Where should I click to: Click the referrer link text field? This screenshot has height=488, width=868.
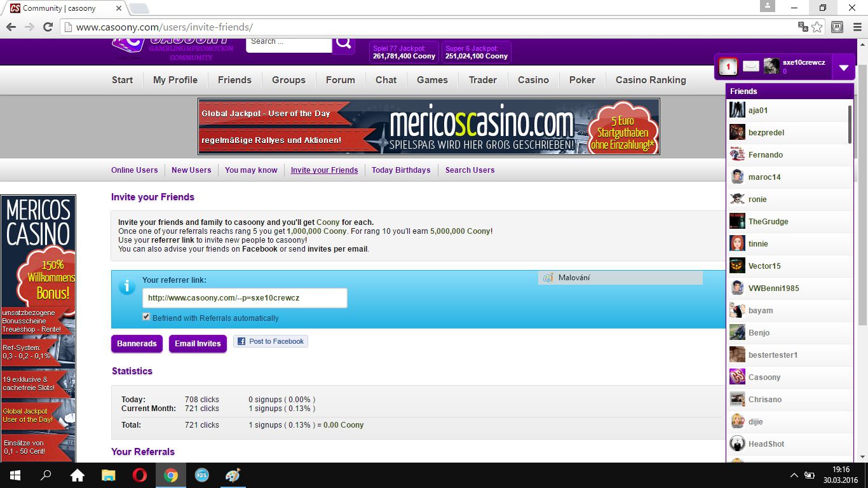pos(245,297)
